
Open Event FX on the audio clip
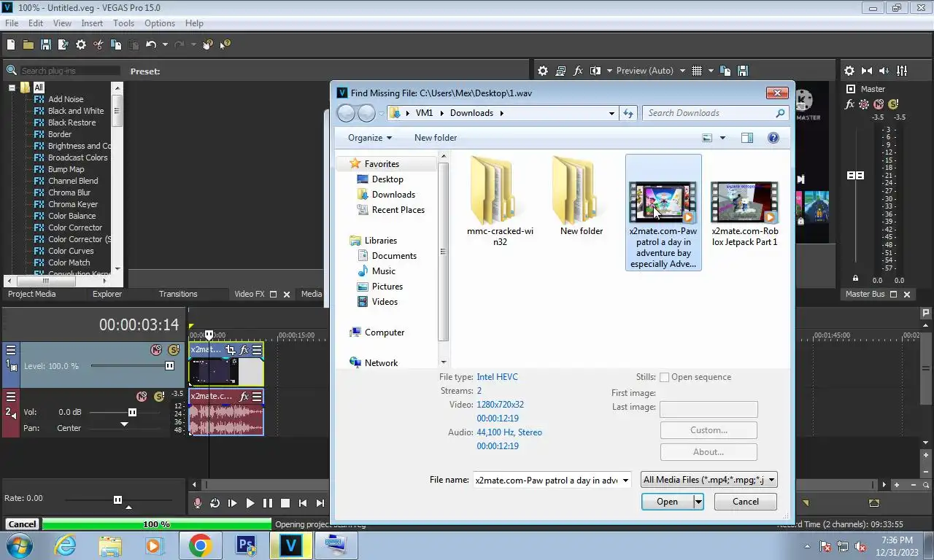click(x=244, y=397)
